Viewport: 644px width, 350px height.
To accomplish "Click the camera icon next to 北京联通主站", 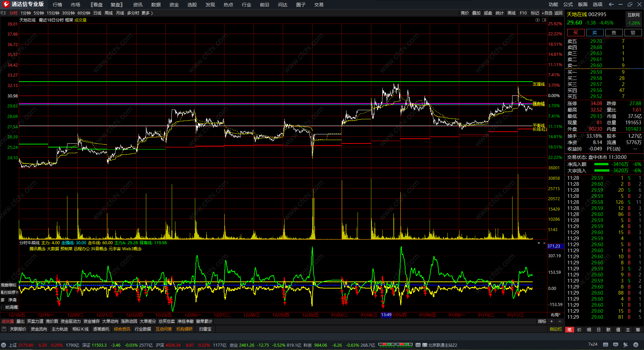I will [418, 345].
